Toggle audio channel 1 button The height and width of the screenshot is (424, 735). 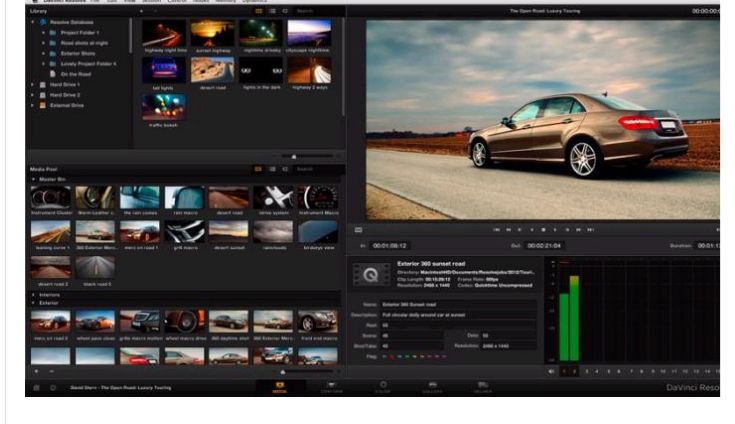[x=563, y=371]
